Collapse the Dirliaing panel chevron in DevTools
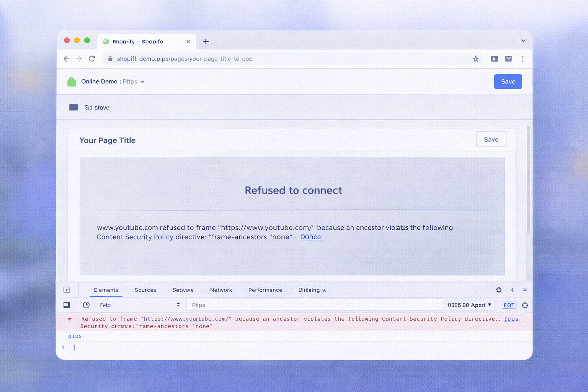 (x=324, y=290)
